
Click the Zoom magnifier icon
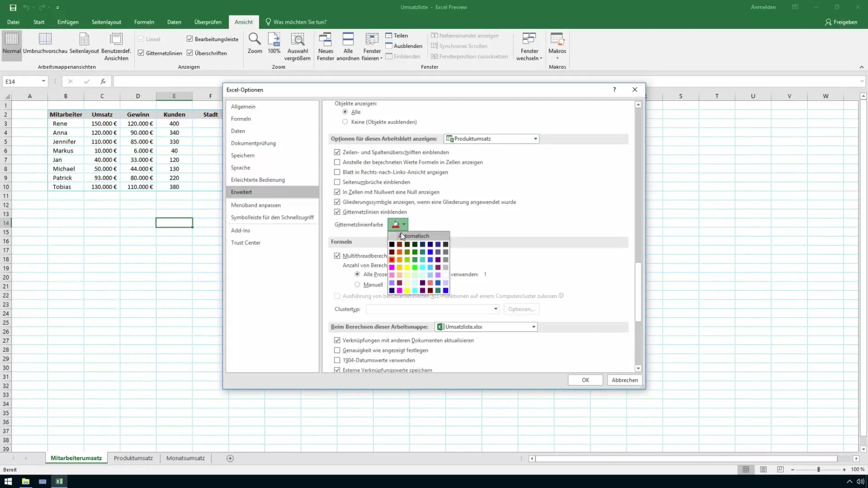click(255, 40)
